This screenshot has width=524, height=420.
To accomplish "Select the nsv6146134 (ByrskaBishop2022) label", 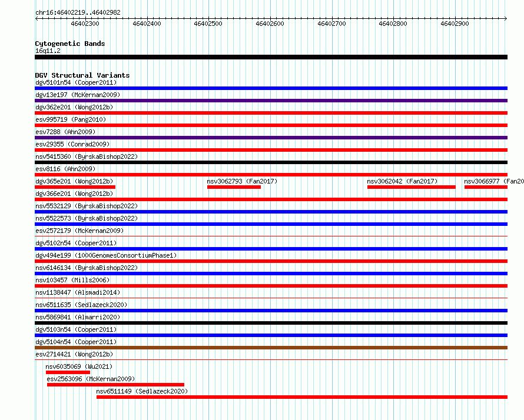I will click(x=87, y=268).
